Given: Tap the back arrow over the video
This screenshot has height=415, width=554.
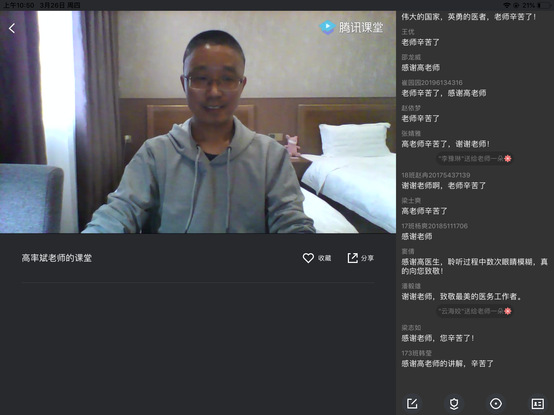Looking at the screenshot, I should click(12, 28).
